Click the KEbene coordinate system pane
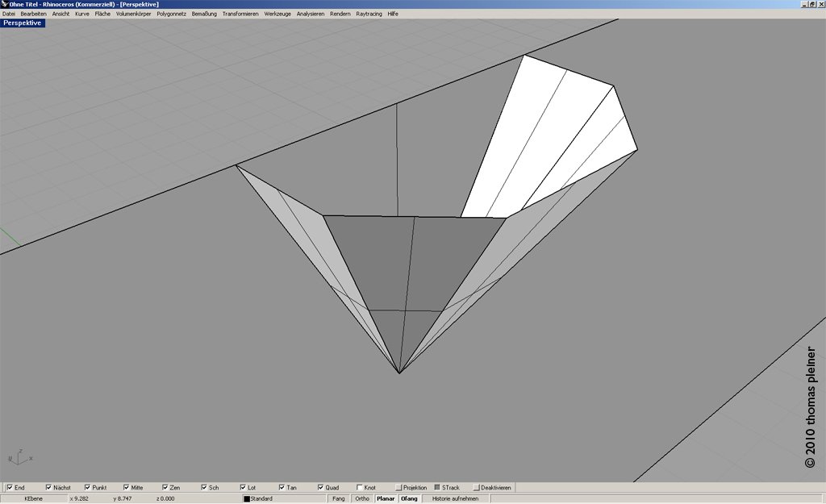 34,499
